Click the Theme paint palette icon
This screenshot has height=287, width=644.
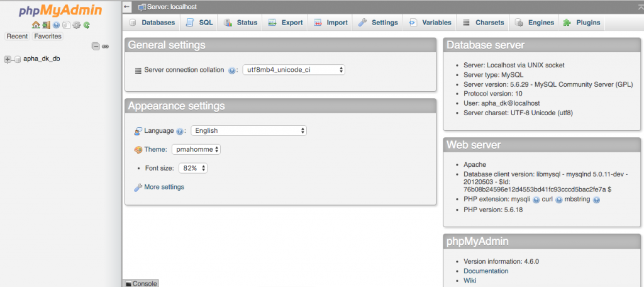point(138,150)
